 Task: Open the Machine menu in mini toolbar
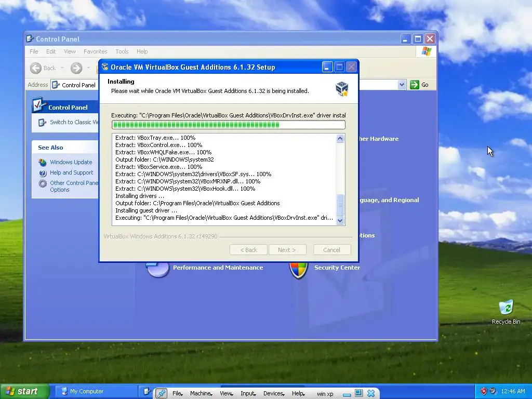(x=201, y=393)
